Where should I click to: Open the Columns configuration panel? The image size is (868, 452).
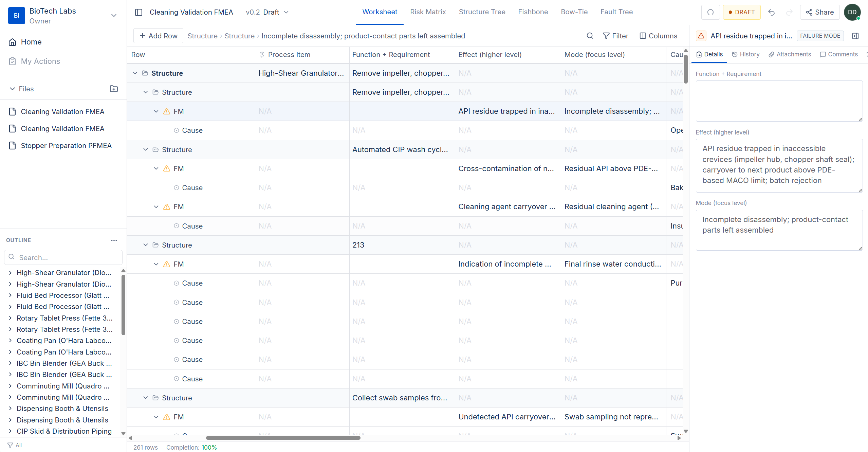click(658, 36)
